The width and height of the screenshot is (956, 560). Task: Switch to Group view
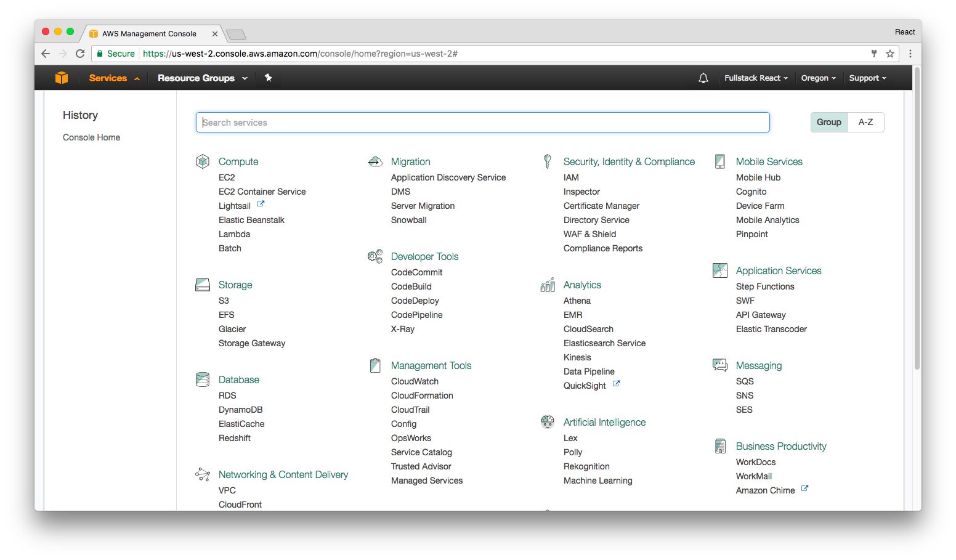[x=829, y=122]
